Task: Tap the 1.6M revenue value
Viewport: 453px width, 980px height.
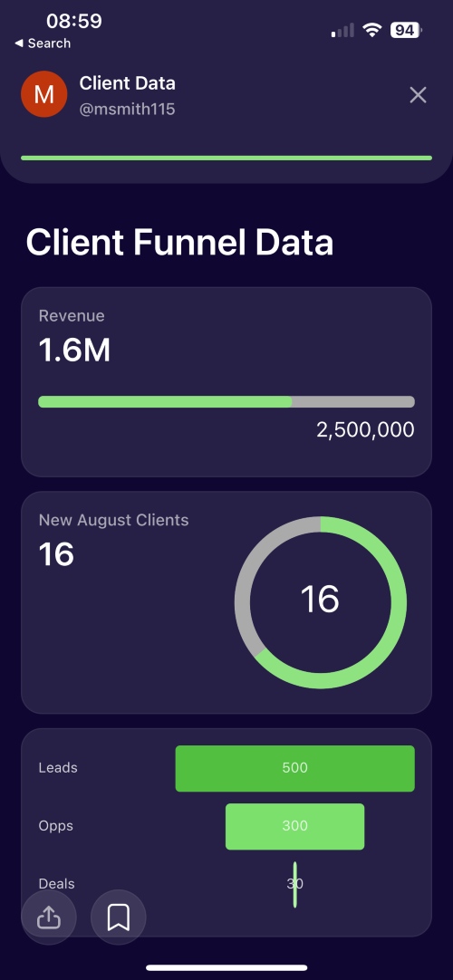Action: [74, 351]
